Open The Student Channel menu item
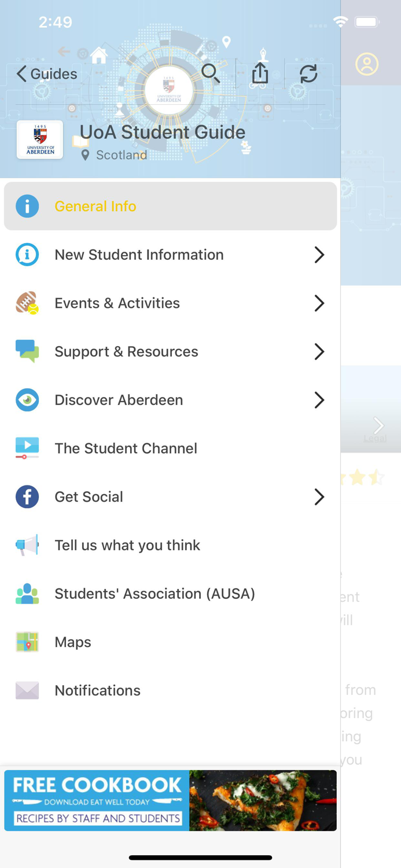 (126, 448)
